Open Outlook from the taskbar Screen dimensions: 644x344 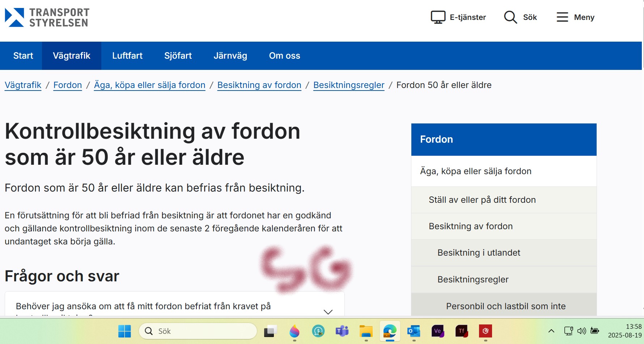tap(414, 331)
